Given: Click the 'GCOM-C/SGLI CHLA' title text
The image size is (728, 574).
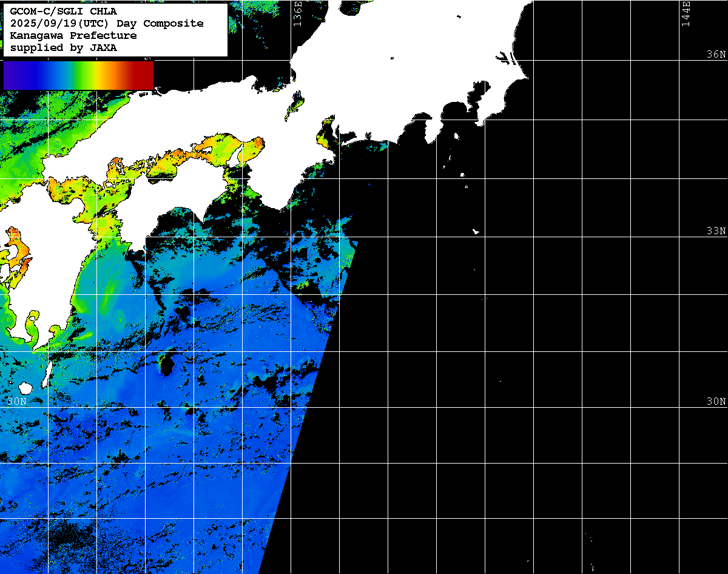Looking at the screenshot, I should pyautogui.click(x=64, y=12).
